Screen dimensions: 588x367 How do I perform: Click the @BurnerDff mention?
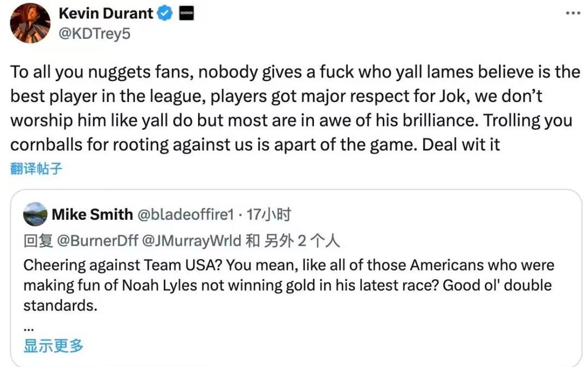(x=98, y=240)
